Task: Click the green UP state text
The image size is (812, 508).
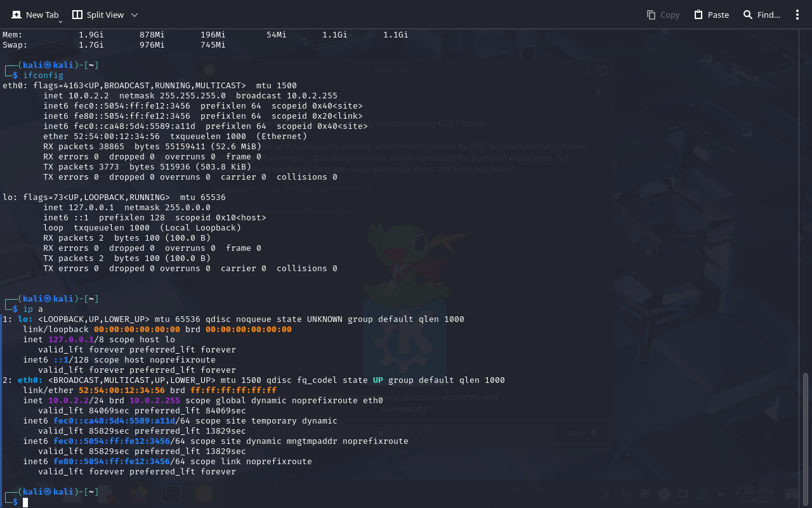Action: [x=377, y=380]
